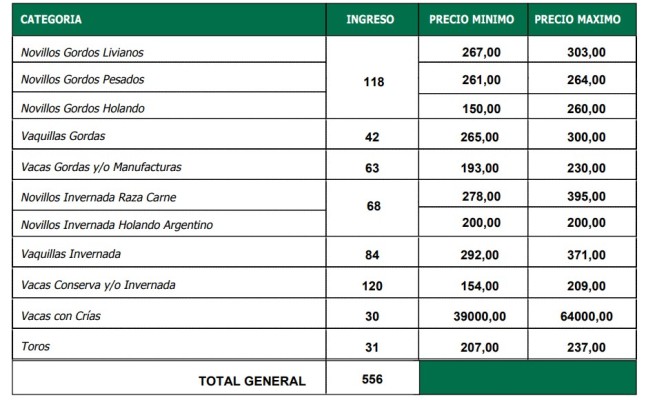Click the maximum price 64000,00 cell

click(582, 314)
